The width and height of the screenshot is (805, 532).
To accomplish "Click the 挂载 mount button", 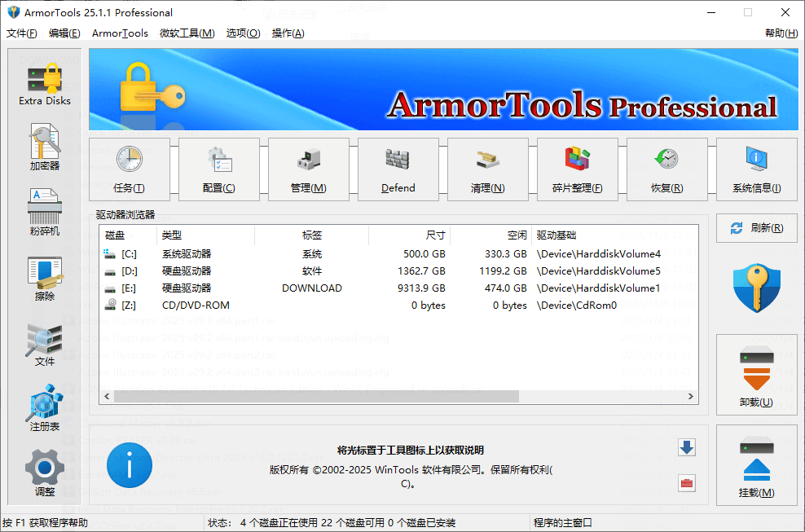I will pyautogui.click(x=756, y=465).
